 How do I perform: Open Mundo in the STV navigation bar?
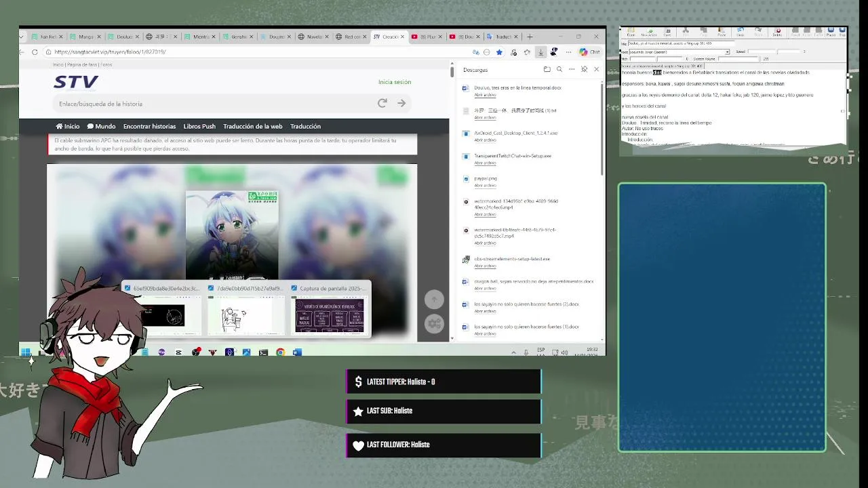(101, 126)
